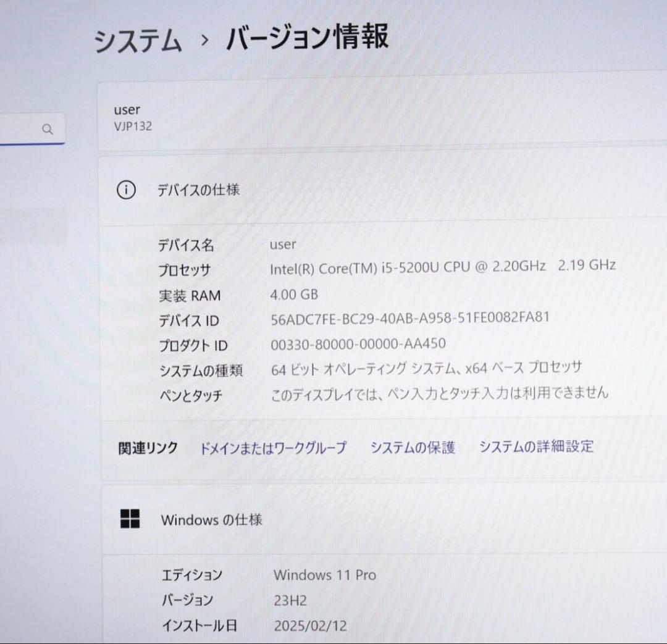Click the 関連リンク label
This screenshot has height=644, width=667.
(x=148, y=448)
